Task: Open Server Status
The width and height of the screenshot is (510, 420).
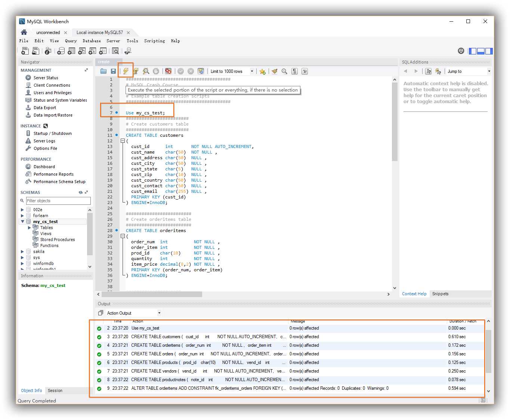Action: click(x=46, y=78)
